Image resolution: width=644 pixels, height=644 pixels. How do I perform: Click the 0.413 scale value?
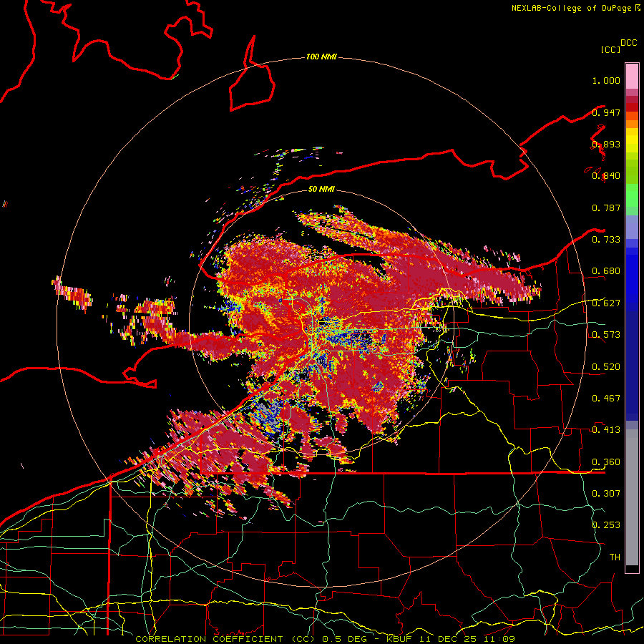click(606, 430)
